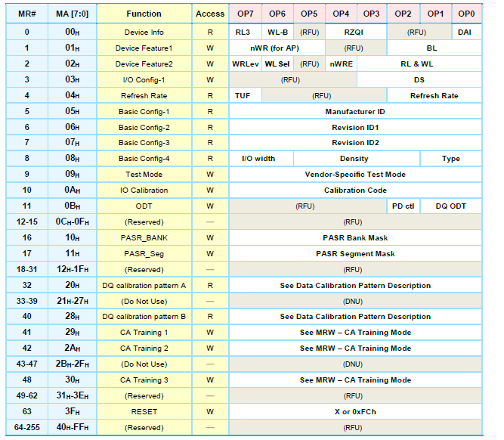The width and height of the screenshot is (504, 440).
Task: Click the Calibration Code cell
Action: [355, 191]
